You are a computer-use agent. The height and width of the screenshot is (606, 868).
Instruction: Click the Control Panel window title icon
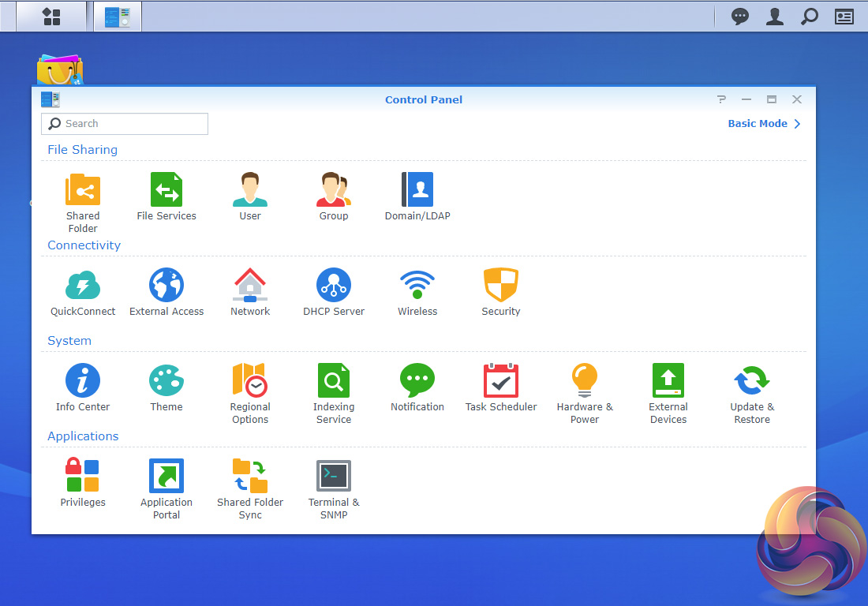[51, 99]
